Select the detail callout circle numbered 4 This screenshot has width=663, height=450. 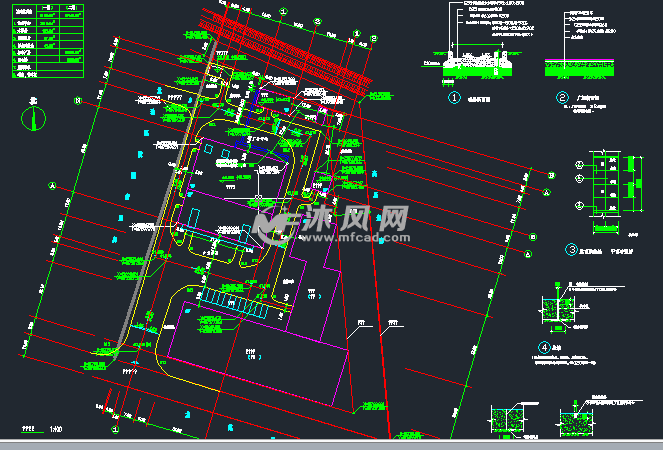click(x=544, y=348)
